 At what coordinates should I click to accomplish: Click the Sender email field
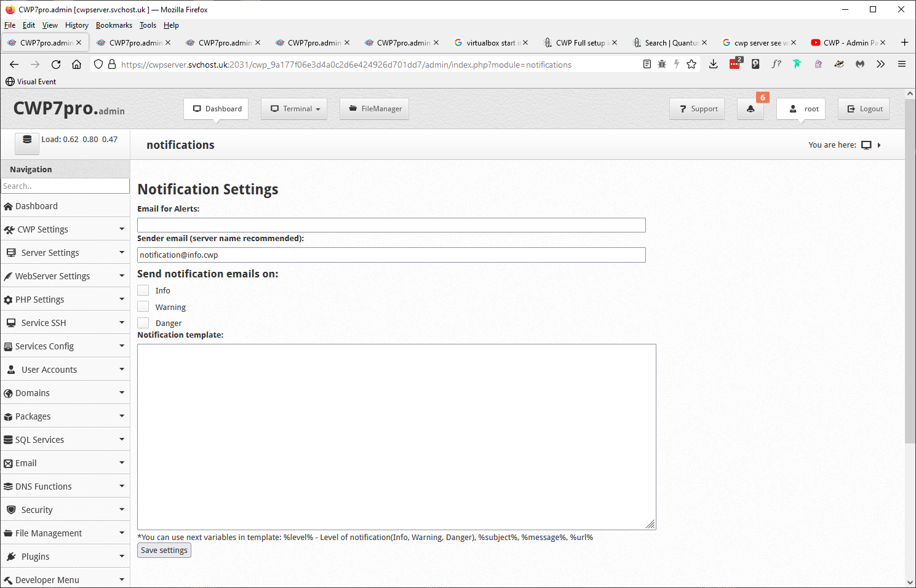391,255
